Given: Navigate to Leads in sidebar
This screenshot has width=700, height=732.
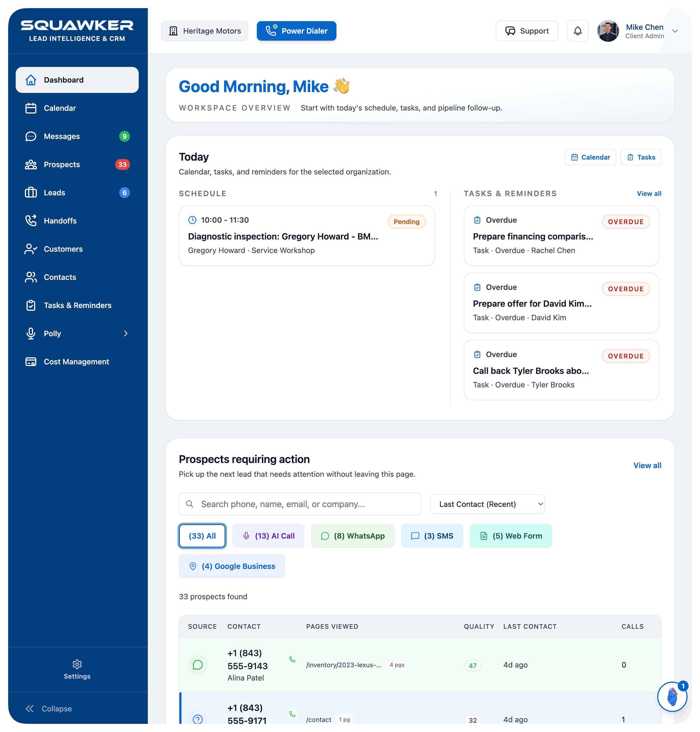Looking at the screenshot, I should [77, 193].
